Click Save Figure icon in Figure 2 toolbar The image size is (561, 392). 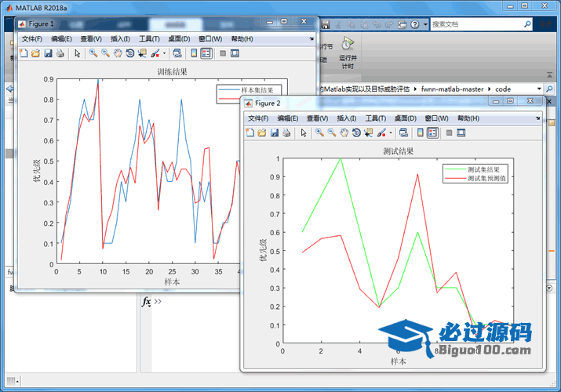[275, 132]
